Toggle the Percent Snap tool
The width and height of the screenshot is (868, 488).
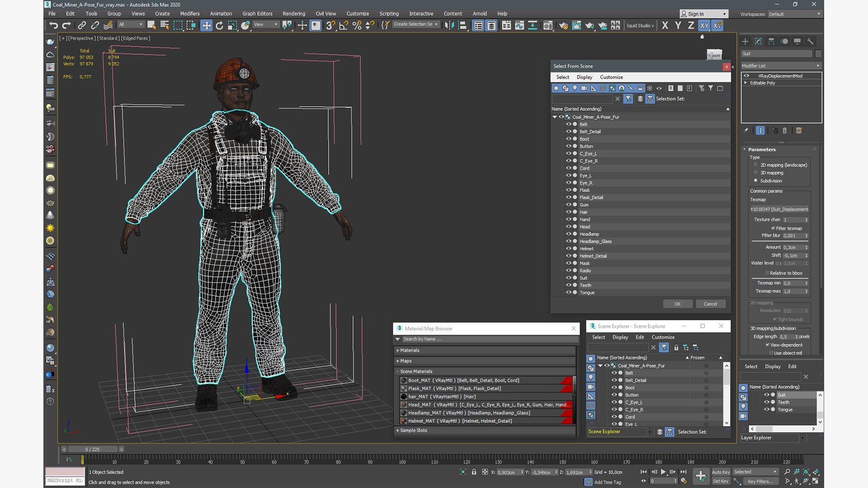click(x=357, y=25)
